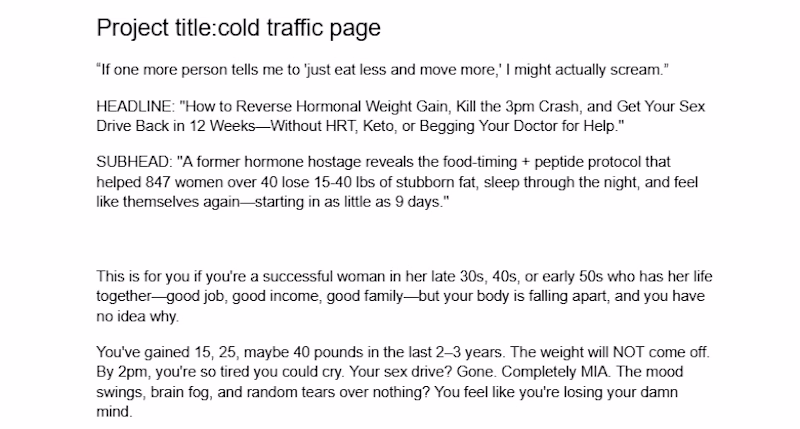
Task: Click the words 'no idea why'
Action: coord(136,316)
